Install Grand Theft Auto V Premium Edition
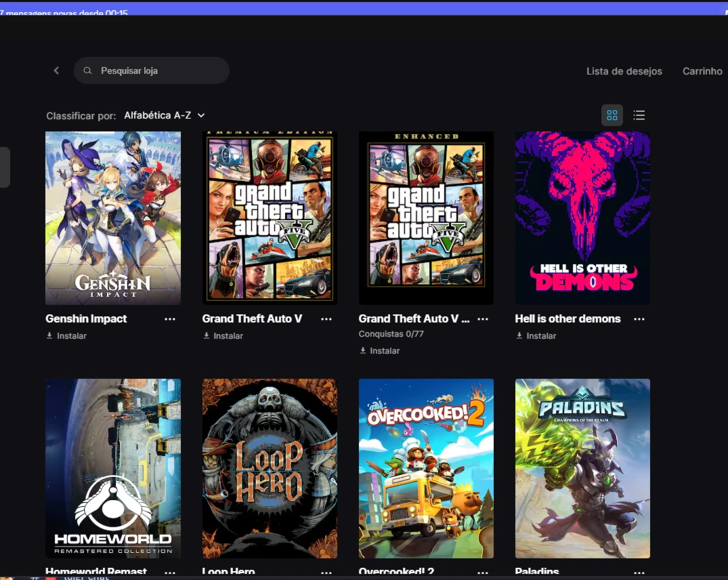728x580 pixels. pyautogui.click(x=223, y=336)
